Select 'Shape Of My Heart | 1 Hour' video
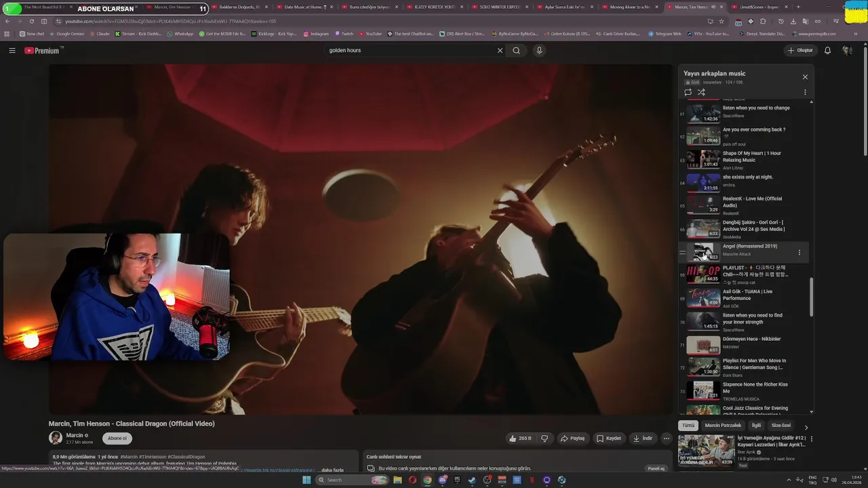Screen dimensions: 868x488 click(744, 159)
